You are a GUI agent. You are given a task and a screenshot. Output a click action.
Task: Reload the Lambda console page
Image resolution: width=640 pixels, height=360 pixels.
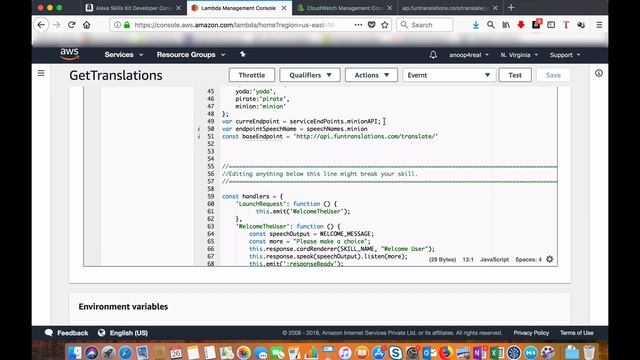pos(72,25)
